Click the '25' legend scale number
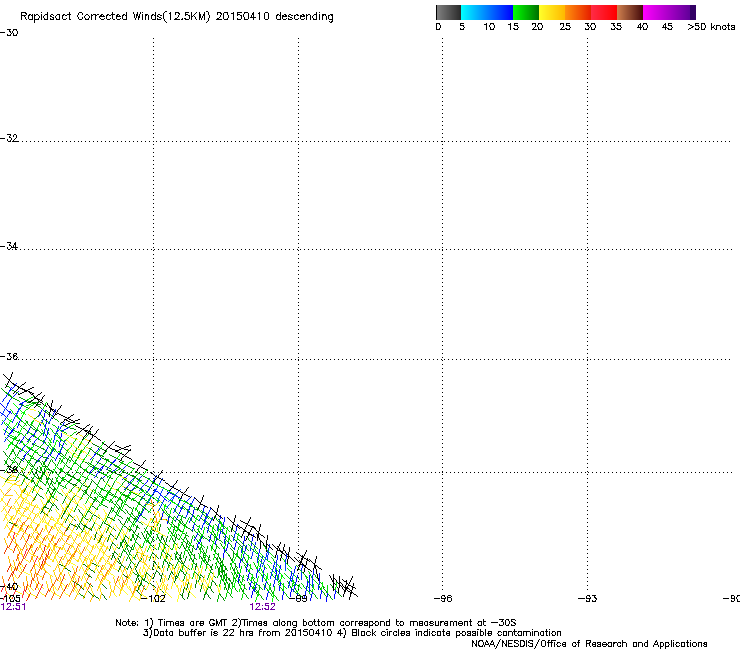Image resolution: width=740 pixels, height=650 pixels. [x=565, y=27]
